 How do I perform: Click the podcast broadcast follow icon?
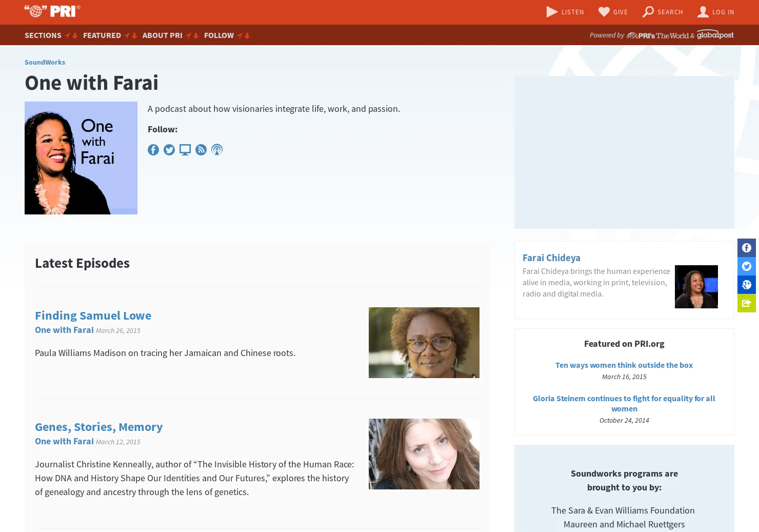[217, 150]
